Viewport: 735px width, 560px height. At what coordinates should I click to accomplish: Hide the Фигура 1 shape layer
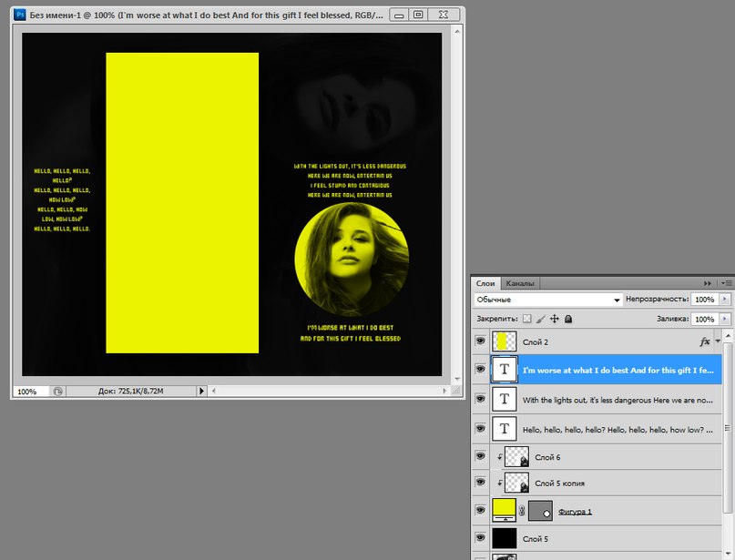[x=481, y=510]
